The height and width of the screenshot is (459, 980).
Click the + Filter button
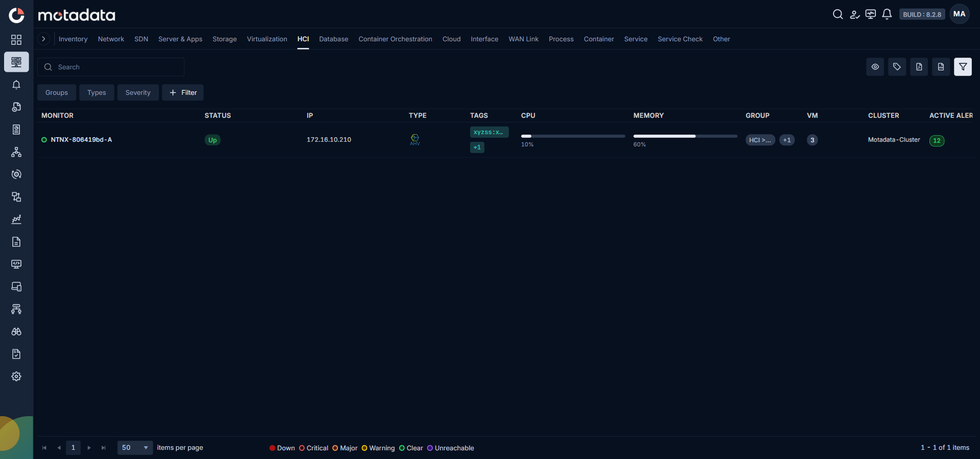pyautogui.click(x=183, y=92)
